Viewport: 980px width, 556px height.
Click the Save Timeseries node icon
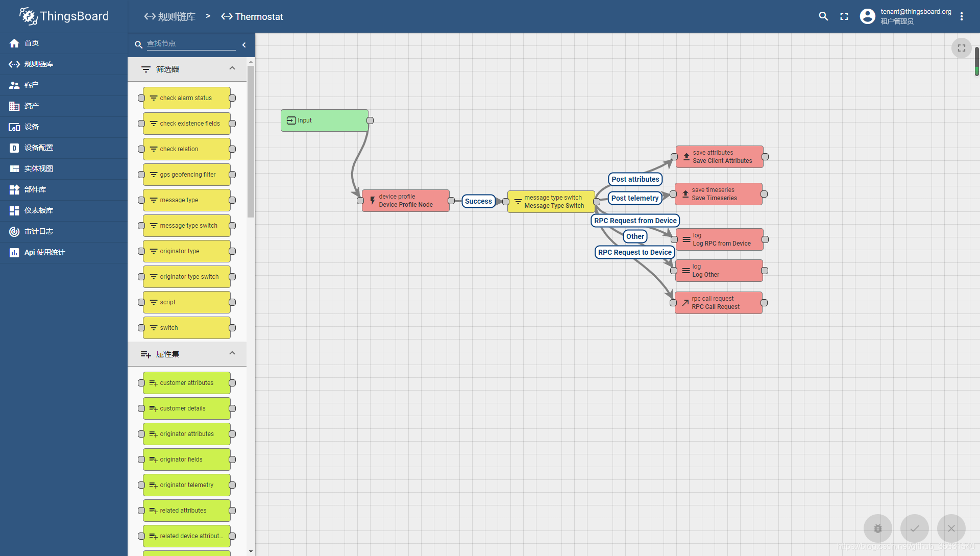coord(686,194)
